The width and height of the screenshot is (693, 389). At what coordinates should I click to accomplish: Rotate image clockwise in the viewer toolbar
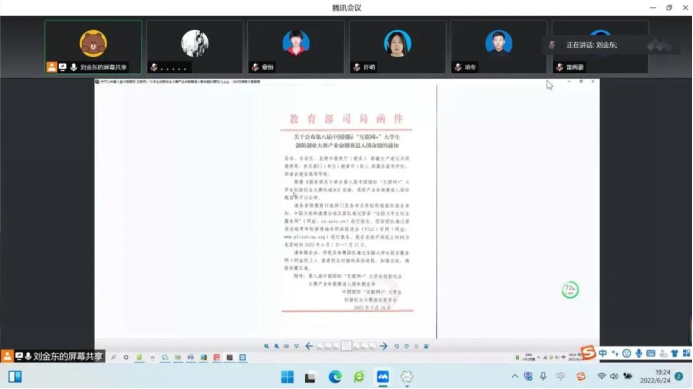406,346
